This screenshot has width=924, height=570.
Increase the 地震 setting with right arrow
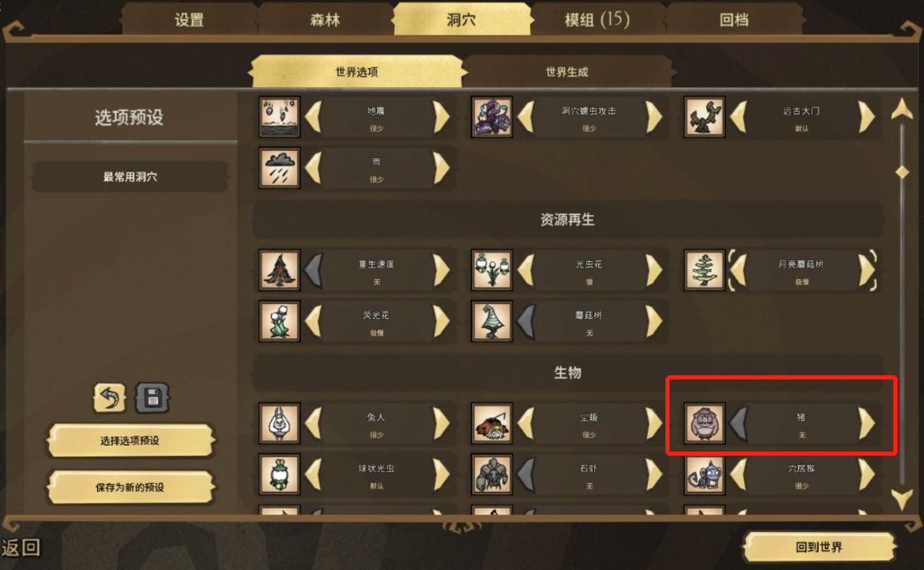coord(442,117)
